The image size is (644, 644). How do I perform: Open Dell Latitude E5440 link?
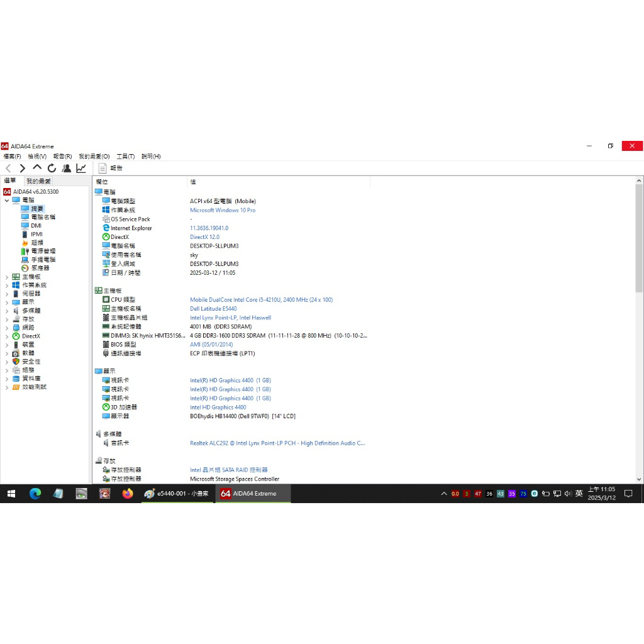[x=213, y=309]
